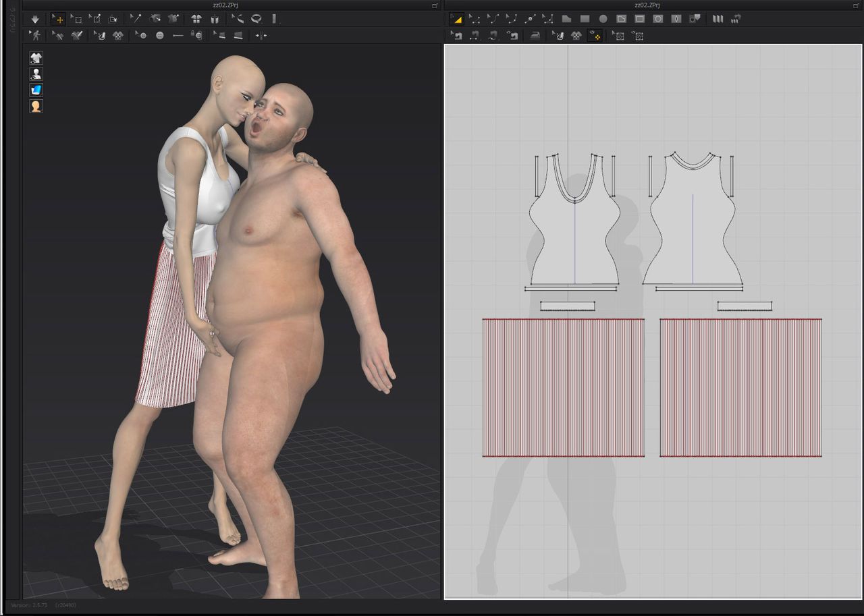
Task: Open the walking avatar motion tool
Action: 35,35
